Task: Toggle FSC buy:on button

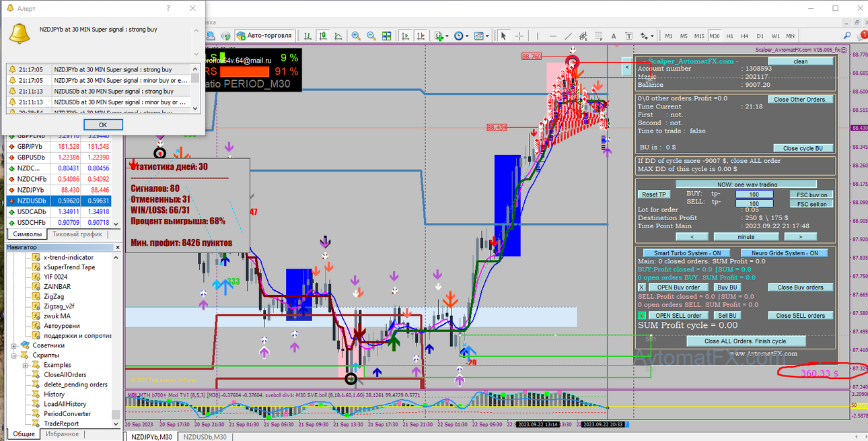Action: pos(811,195)
